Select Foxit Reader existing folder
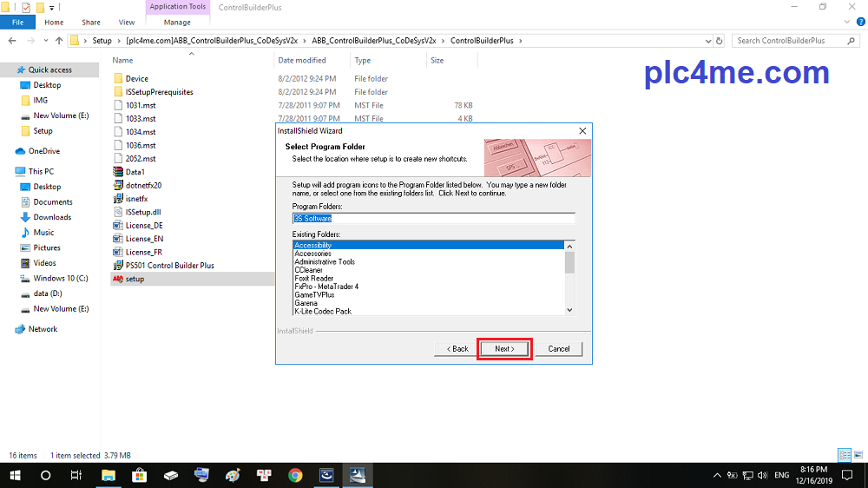This screenshot has width=868, height=488. point(429,278)
